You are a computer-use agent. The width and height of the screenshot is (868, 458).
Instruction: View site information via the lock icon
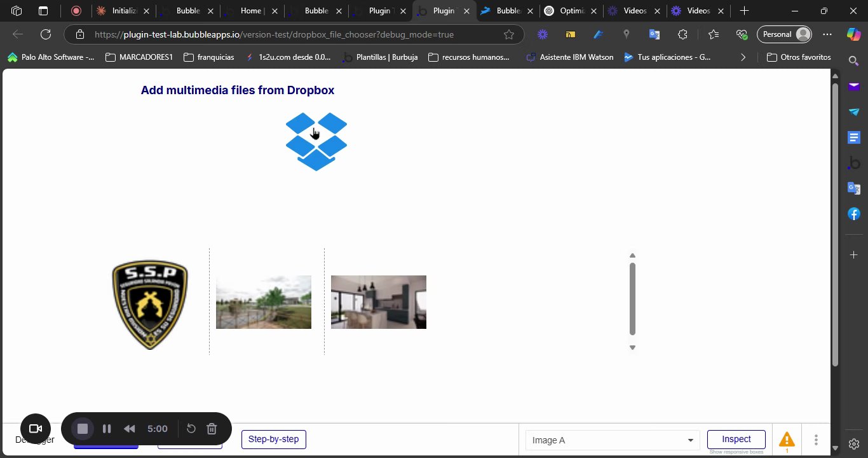click(x=79, y=34)
